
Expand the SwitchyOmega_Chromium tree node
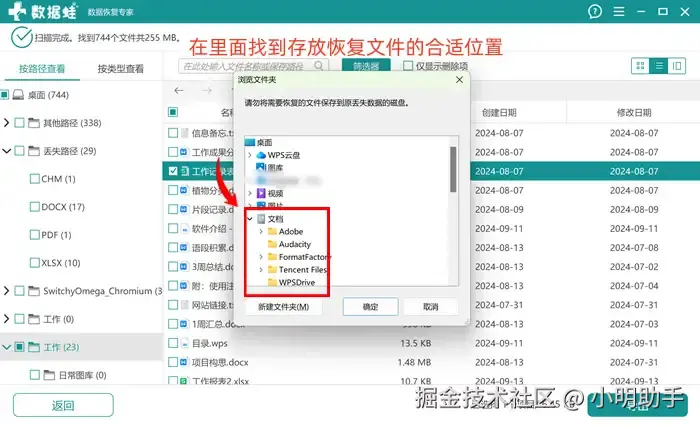click(6, 291)
